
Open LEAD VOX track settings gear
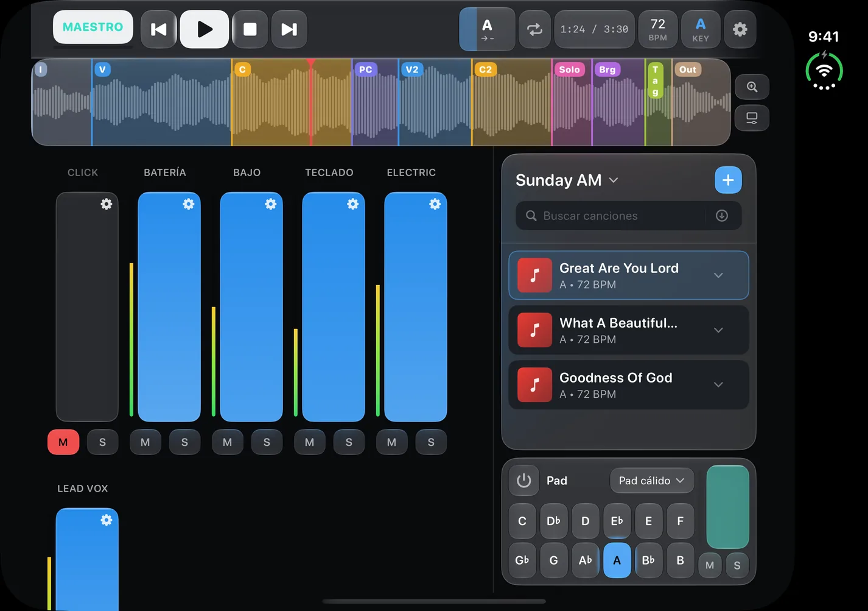pos(107,520)
